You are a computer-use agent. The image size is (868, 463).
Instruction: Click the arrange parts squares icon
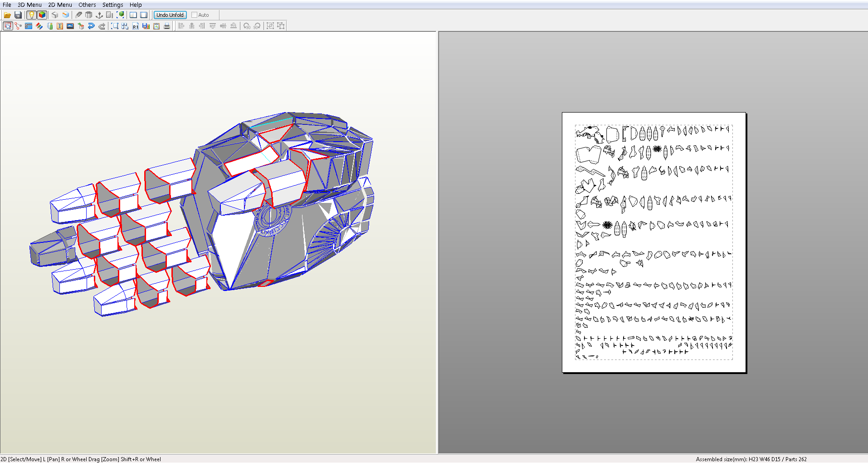coord(125,26)
